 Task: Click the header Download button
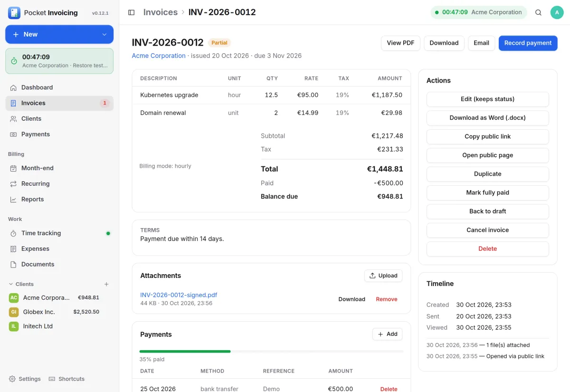pyautogui.click(x=444, y=43)
